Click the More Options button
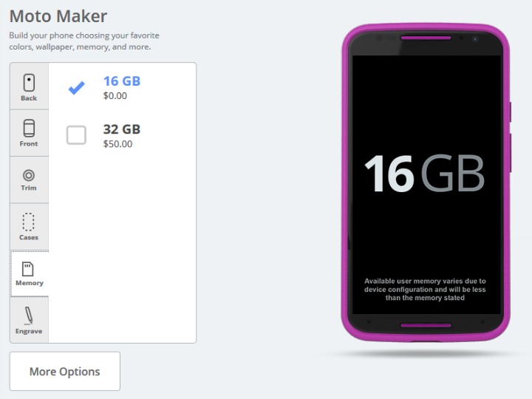This screenshot has height=399, width=532. (x=65, y=371)
